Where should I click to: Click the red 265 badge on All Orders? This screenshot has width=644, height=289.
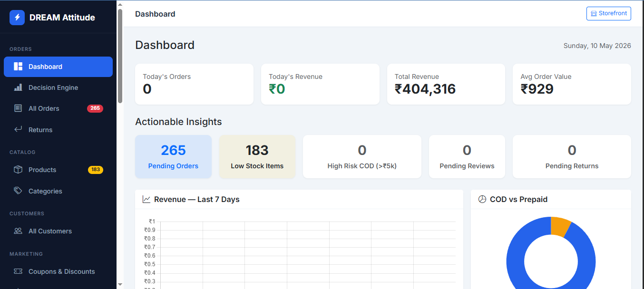(95, 108)
